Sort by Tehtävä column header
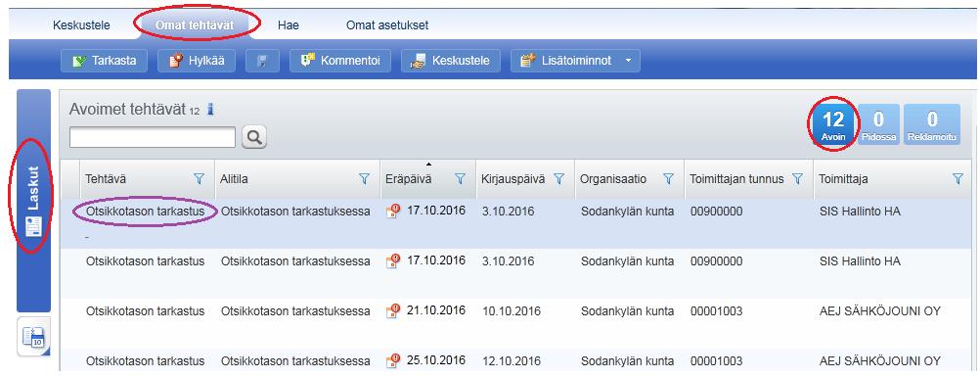Viewport: 980px width, 378px height. click(106, 179)
